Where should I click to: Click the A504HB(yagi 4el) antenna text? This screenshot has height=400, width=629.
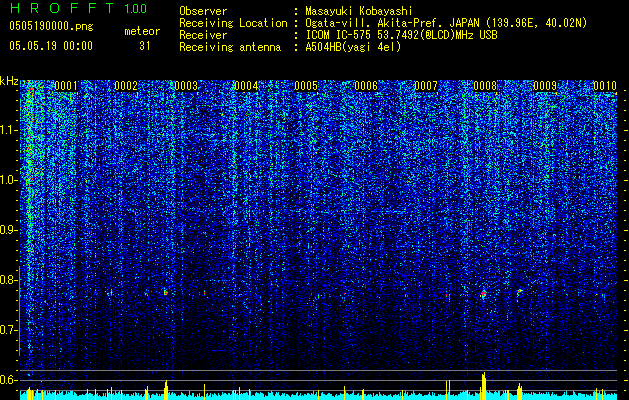pyautogui.click(x=353, y=47)
